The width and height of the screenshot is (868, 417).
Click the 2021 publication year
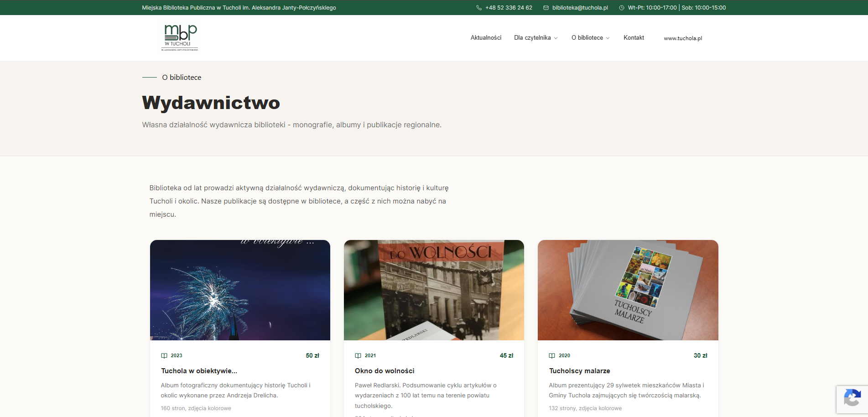click(370, 356)
